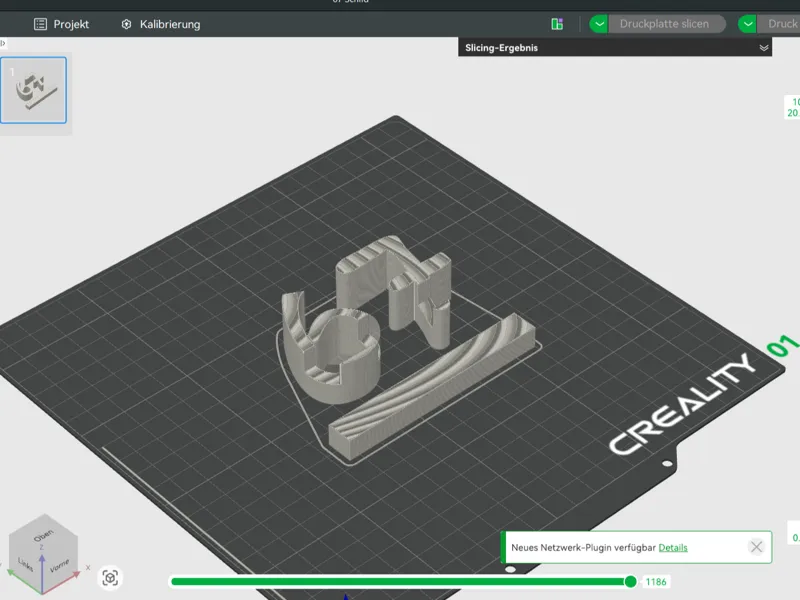Image resolution: width=800 pixels, height=600 pixels.
Task: Open the Kalibrierung tab
Action: pos(161,24)
